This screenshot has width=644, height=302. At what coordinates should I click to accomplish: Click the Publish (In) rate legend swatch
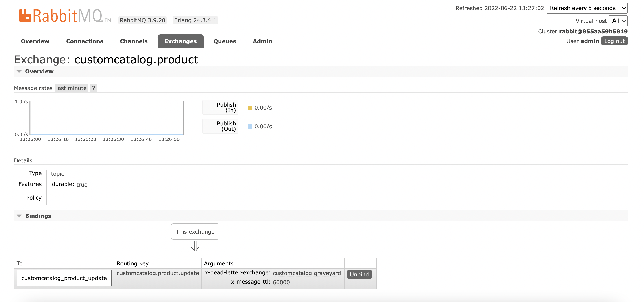(x=250, y=108)
